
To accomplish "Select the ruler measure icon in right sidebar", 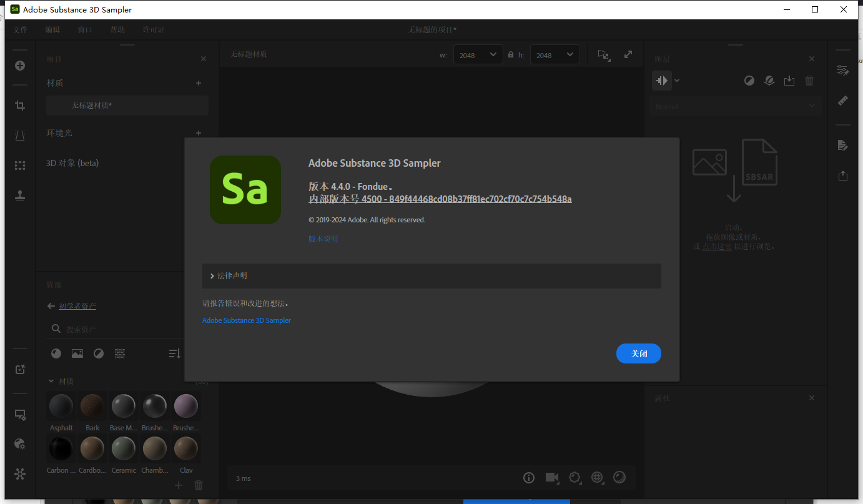I will (x=843, y=100).
